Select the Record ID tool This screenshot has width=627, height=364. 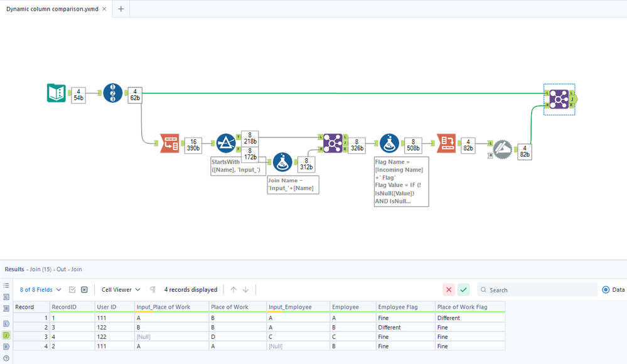[113, 93]
